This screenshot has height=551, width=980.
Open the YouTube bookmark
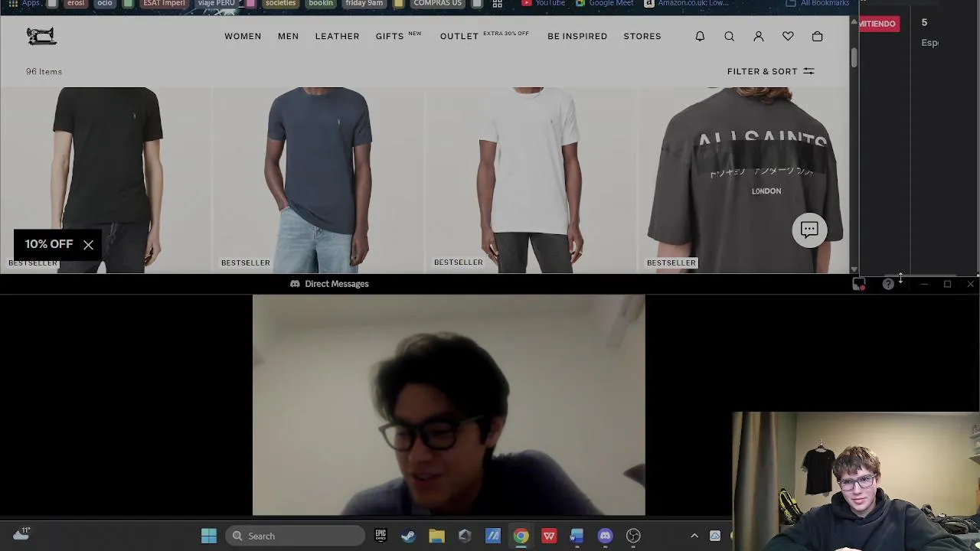click(543, 4)
